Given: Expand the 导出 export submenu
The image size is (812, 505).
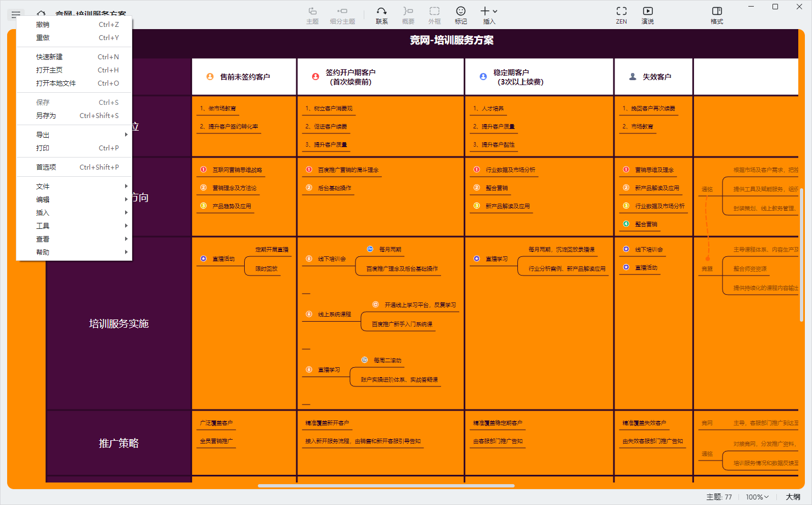Looking at the screenshot, I should point(44,134).
